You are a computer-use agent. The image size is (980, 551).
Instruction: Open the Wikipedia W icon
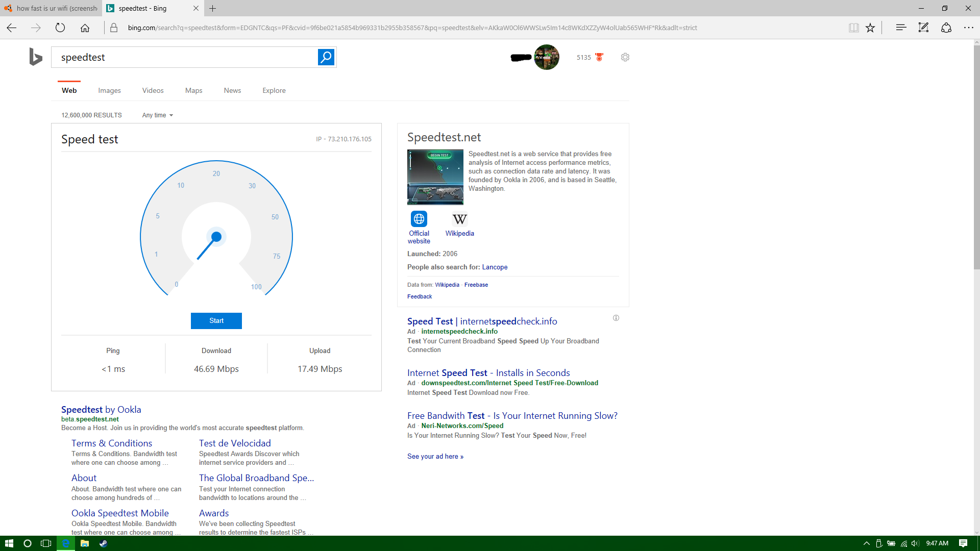[459, 219]
